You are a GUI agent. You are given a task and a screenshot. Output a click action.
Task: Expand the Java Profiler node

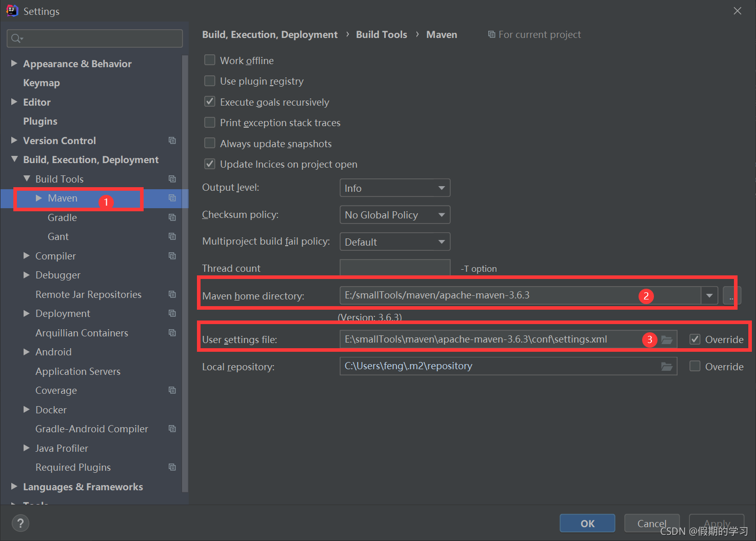(x=27, y=448)
